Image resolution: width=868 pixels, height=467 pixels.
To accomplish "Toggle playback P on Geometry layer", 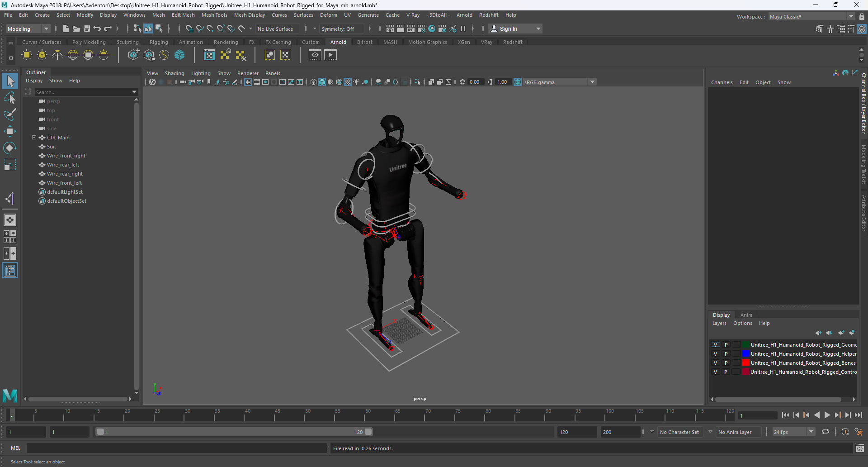I will click(726, 345).
